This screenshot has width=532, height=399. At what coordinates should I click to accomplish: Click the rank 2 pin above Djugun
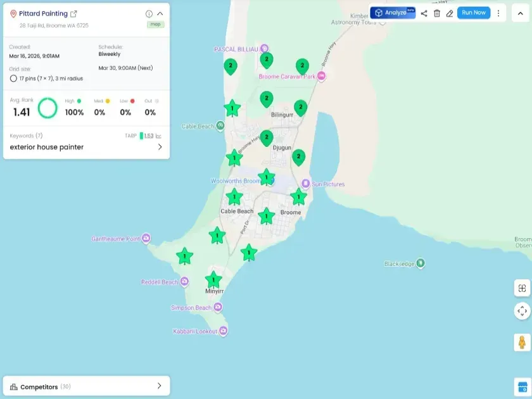click(x=267, y=138)
